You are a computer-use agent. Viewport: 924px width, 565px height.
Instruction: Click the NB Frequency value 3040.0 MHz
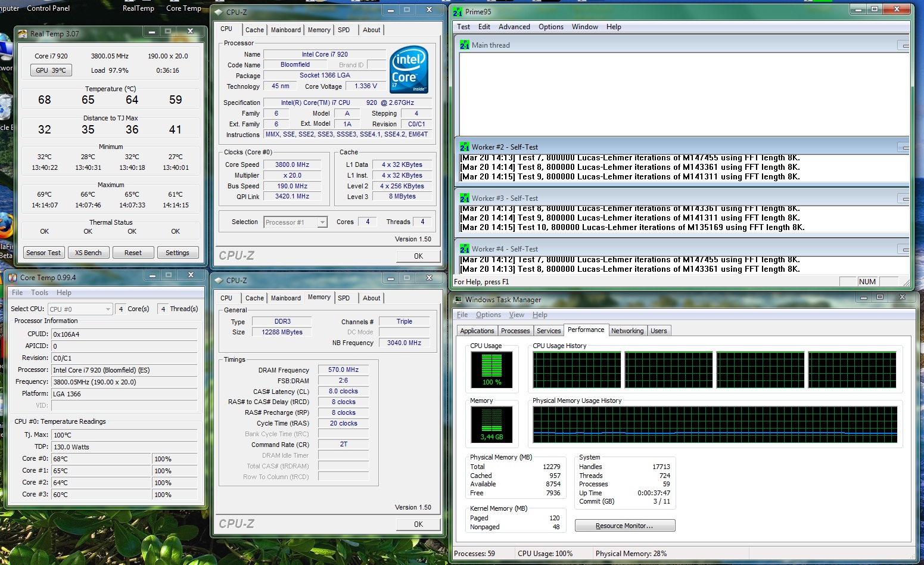coord(404,343)
